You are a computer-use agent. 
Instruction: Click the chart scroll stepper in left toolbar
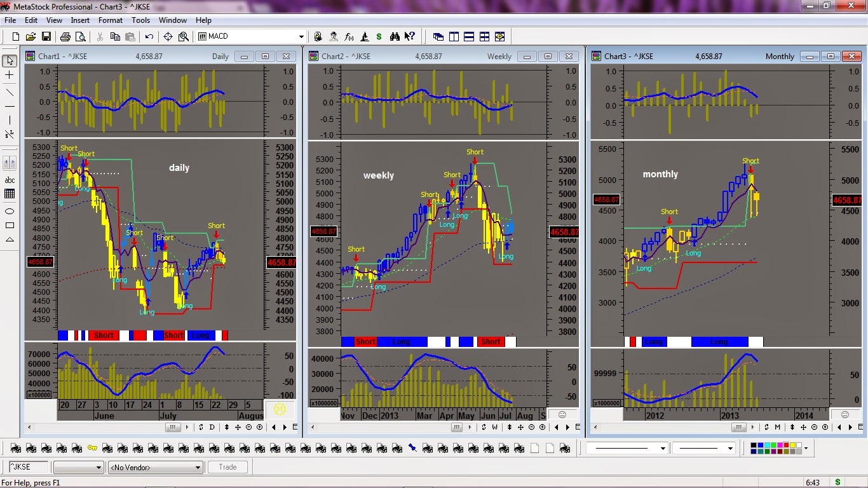click(10, 162)
